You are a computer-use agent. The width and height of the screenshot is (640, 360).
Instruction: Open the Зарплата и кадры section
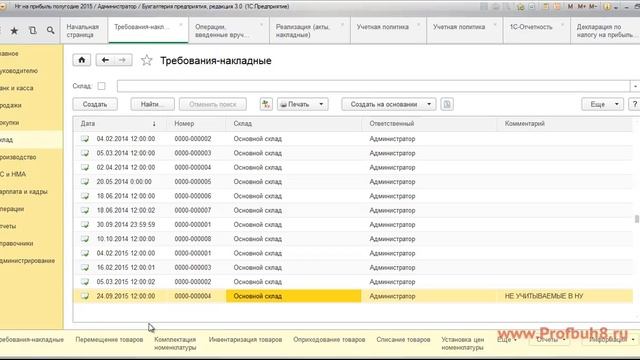(24, 191)
